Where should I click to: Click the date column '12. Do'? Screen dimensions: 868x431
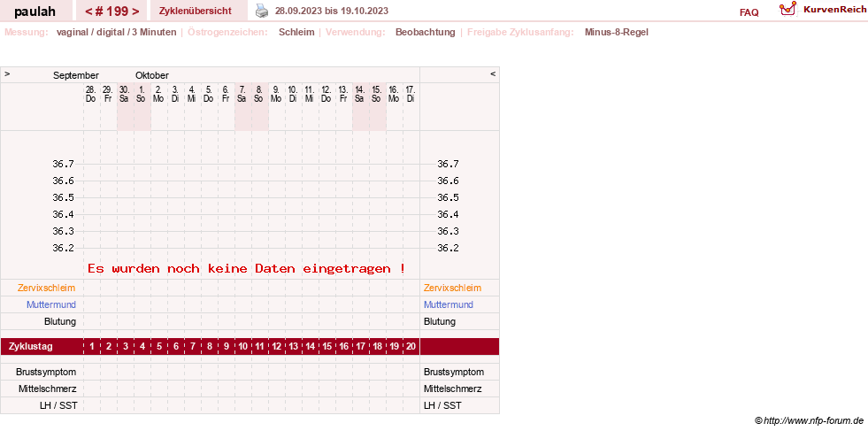click(x=326, y=94)
